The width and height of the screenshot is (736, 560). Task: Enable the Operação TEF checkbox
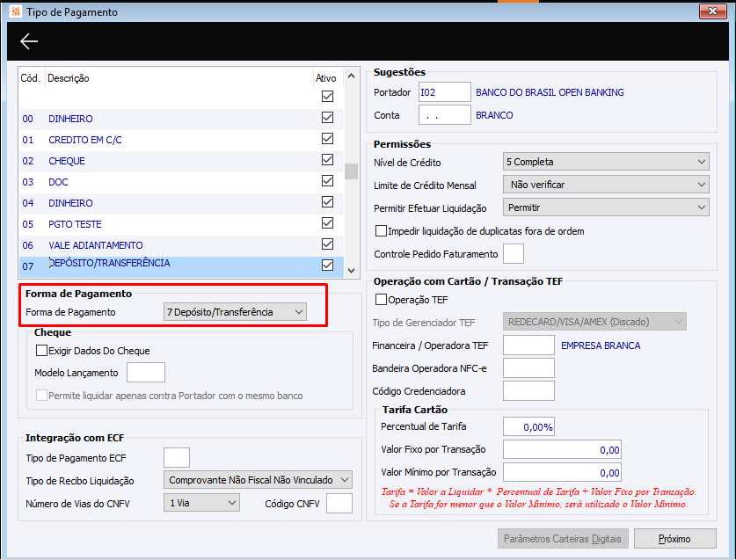point(381,300)
